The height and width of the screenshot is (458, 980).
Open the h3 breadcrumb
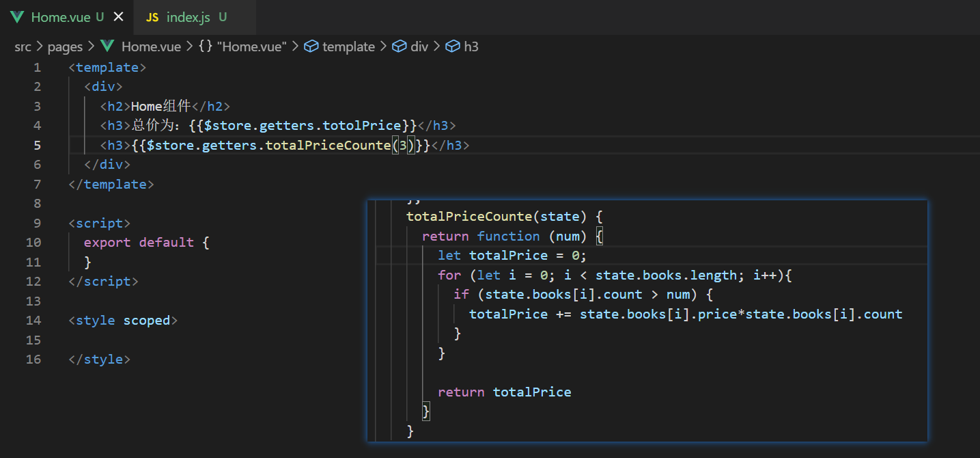coord(471,46)
